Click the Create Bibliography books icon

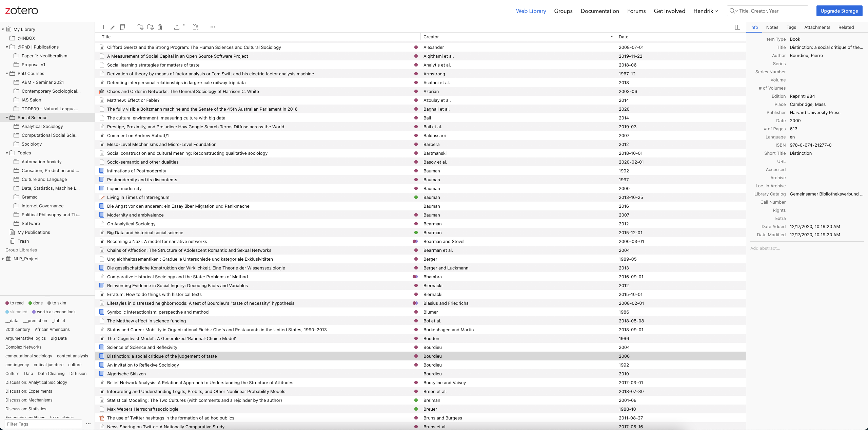click(x=196, y=27)
